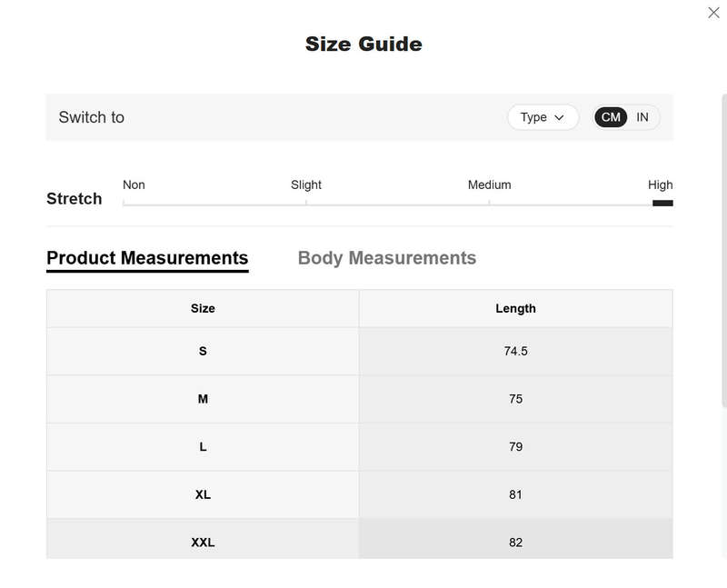
Task: Select the L size row
Action: tap(360, 446)
